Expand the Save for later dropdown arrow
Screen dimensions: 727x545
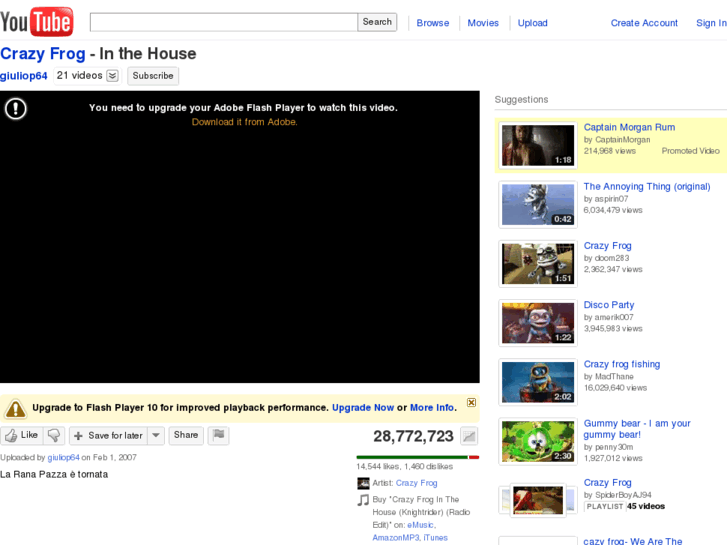(x=156, y=436)
